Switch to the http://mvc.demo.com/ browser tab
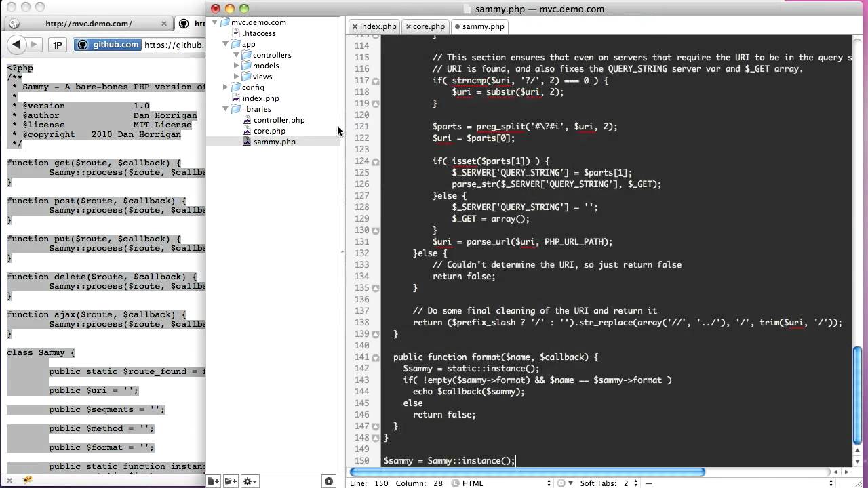Viewport: 868px width, 488px height. [x=88, y=24]
